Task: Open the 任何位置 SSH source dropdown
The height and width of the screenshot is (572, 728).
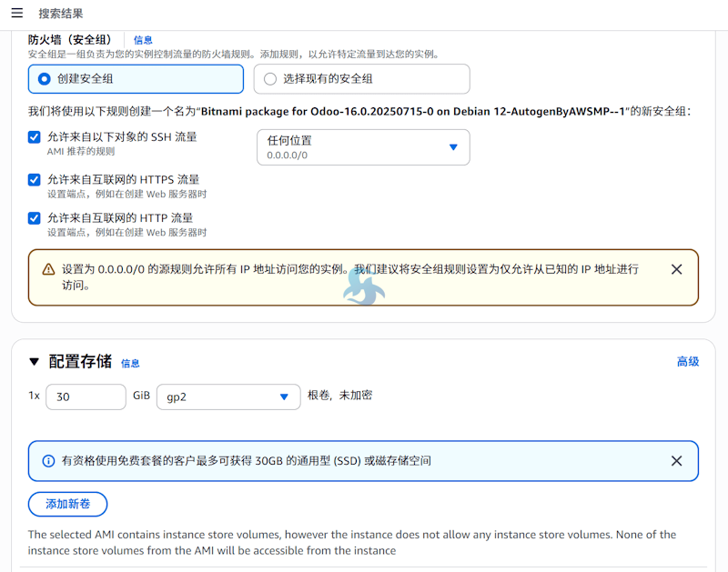Action: point(363,147)
